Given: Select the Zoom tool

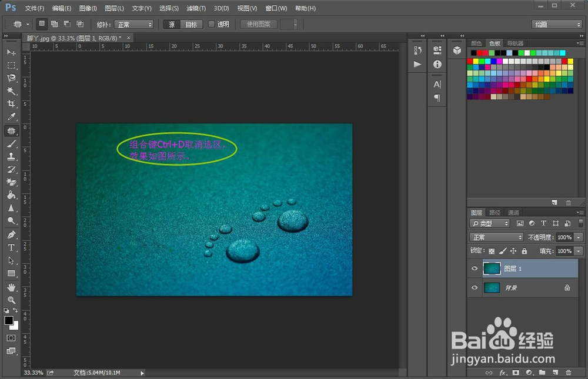Looking at the screenshot, I should coord(11,300).
